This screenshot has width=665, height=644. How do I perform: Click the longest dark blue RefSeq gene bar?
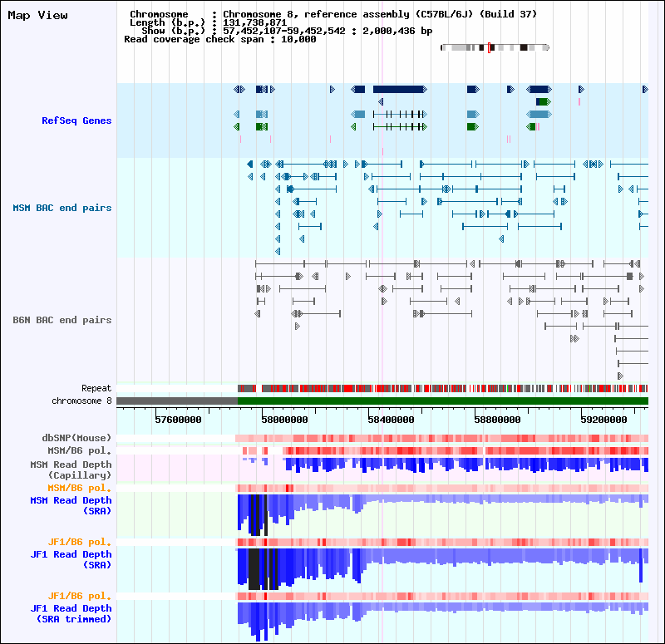click(x=400, y=89)
